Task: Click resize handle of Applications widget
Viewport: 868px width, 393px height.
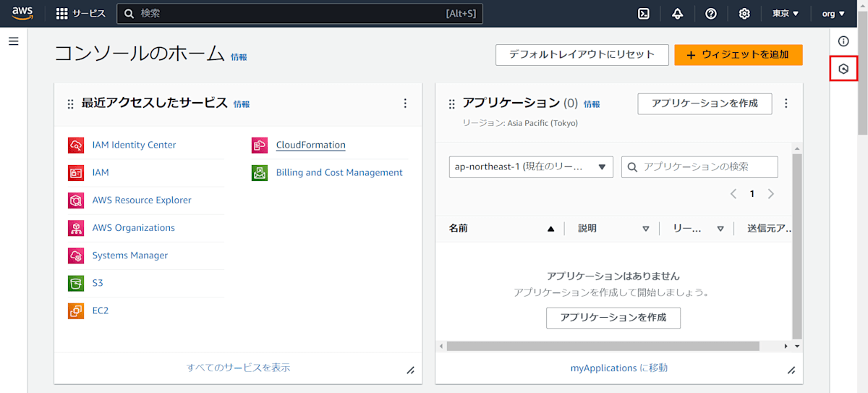Action: (791, 370)
